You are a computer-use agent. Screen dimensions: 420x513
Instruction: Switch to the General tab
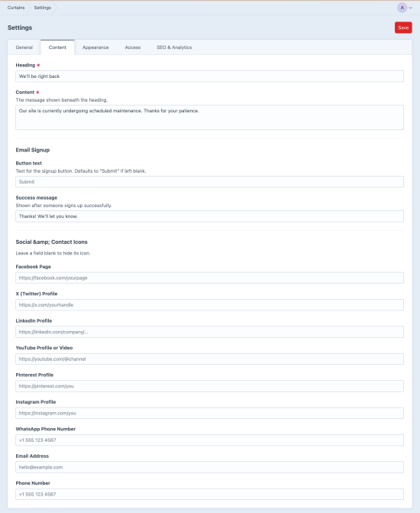click(x=24, y=47)
